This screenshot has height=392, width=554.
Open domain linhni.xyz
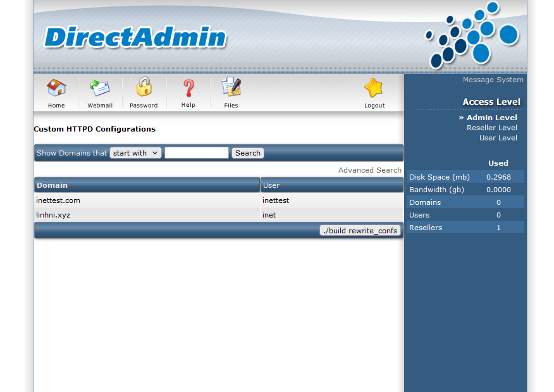coord(53,215)
